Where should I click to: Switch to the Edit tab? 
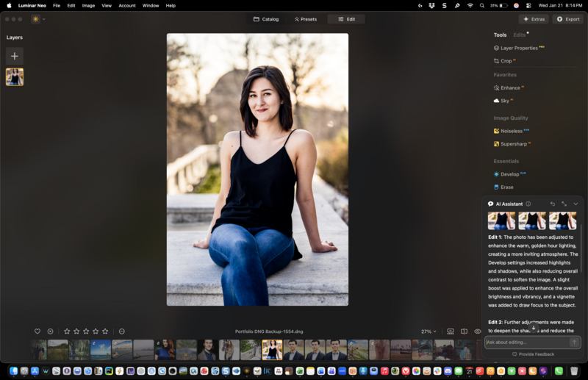point(346,19)
